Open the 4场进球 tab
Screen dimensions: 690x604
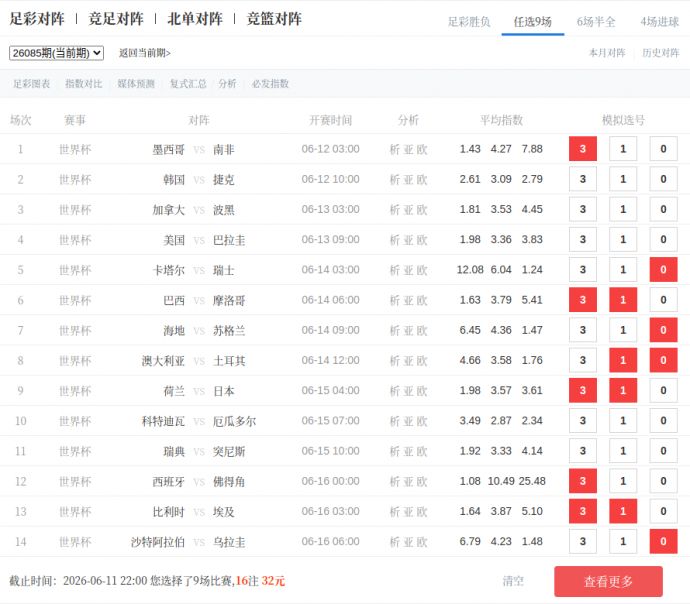pyautogui.click(x=660, y=22)
